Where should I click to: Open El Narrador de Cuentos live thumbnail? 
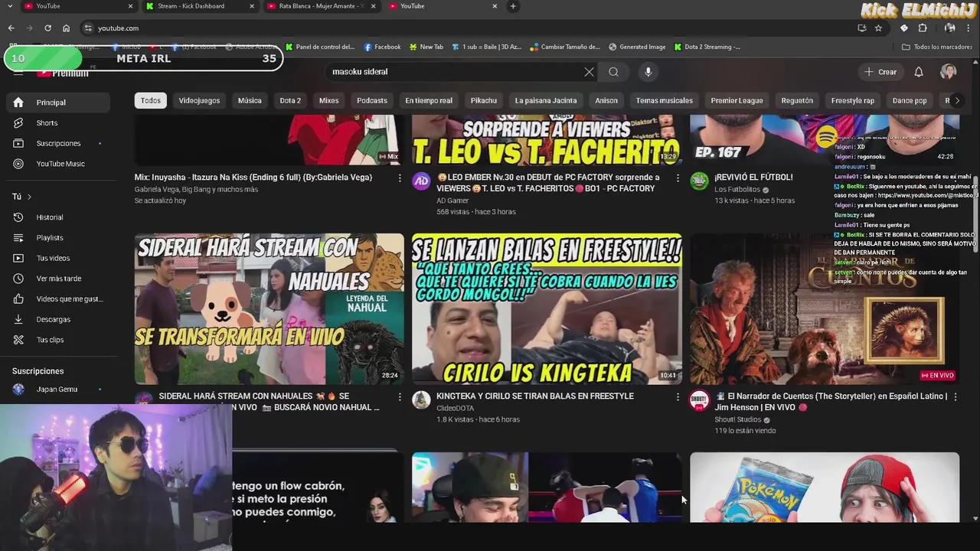[x=825, y=308]
